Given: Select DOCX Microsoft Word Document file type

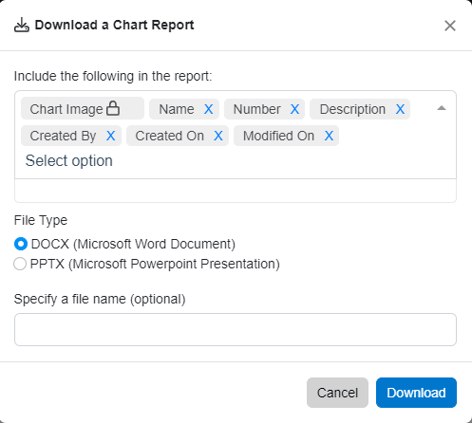Looking at the screenshot, I should [20, 244].
